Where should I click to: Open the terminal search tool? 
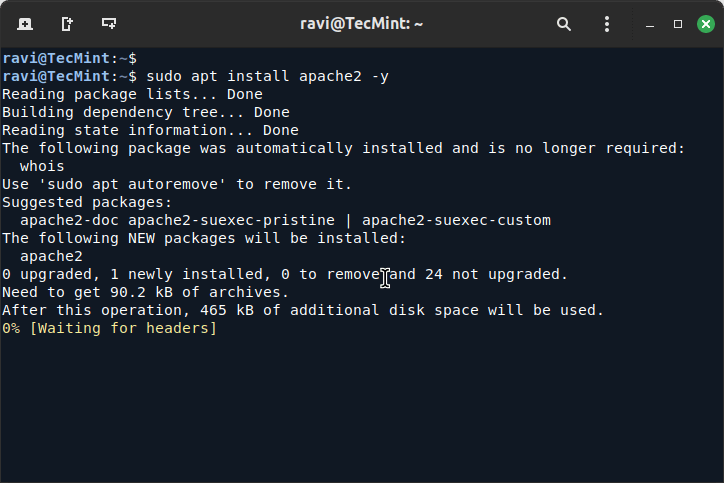click(x=564, y=23)
